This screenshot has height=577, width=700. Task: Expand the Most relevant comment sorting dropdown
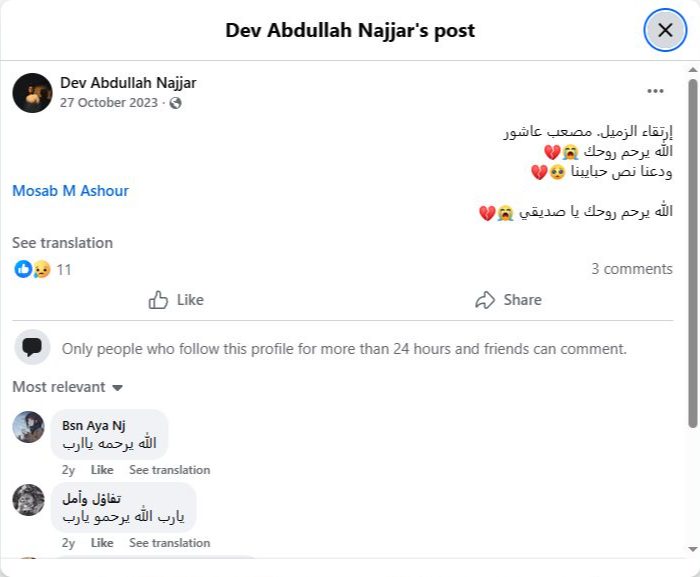[67, 387]
